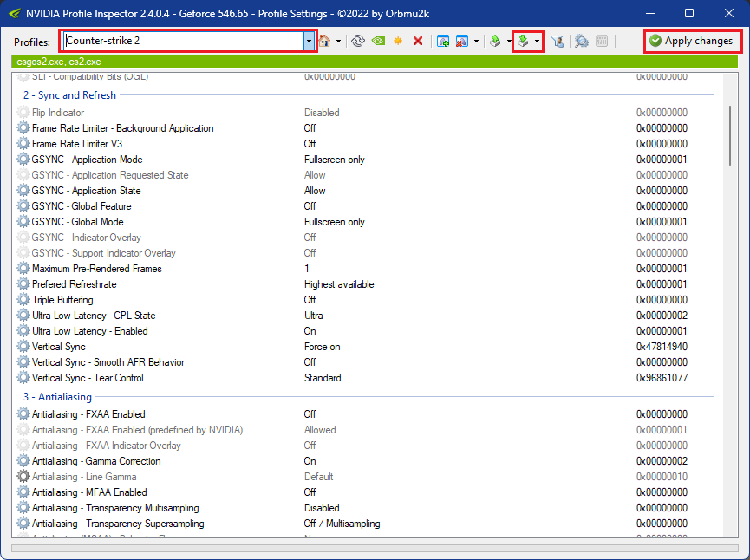750x560 pixels.
Task: Click the funnel filter customized settings icon
Action: 558,41
